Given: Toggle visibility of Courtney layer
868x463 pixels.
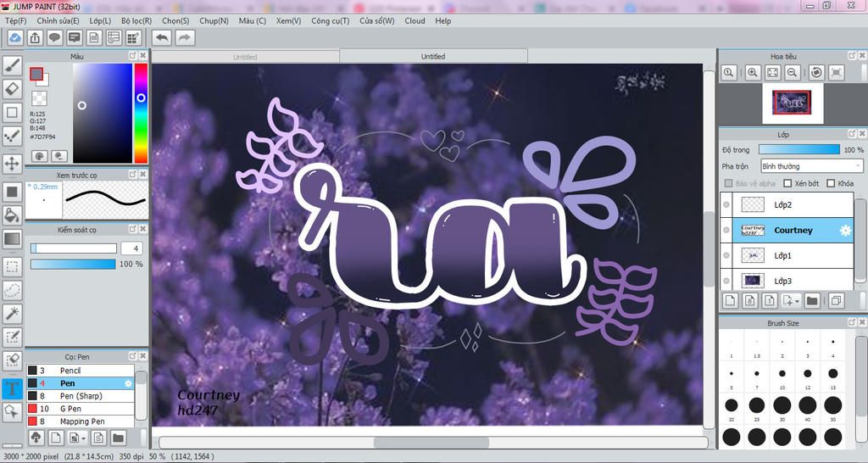Looking at the screenshot, I should click(726, 231).
